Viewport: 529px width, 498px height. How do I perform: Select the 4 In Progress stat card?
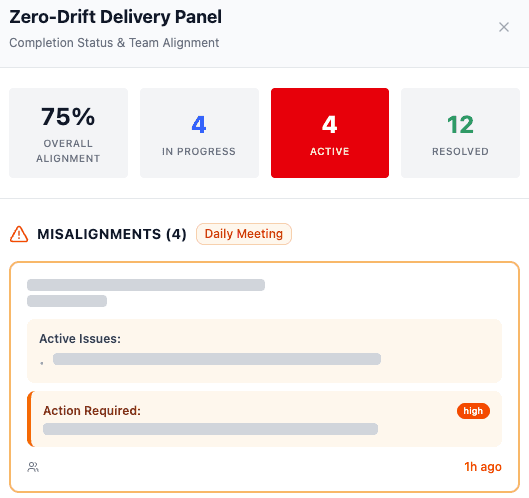click(199, 133)
